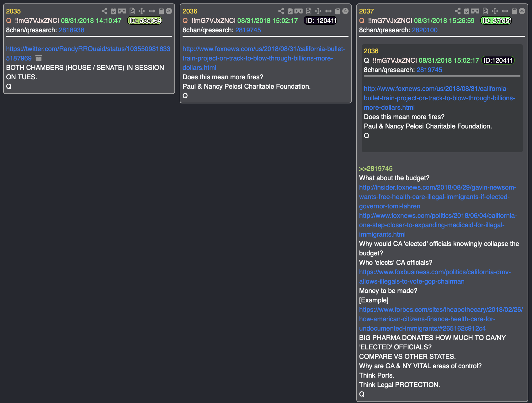Viewport: 532px width, 403px height.
Task: Click horizontal arrows icon on post 2037
Action: pyautogui.click(x=505, y=11)
